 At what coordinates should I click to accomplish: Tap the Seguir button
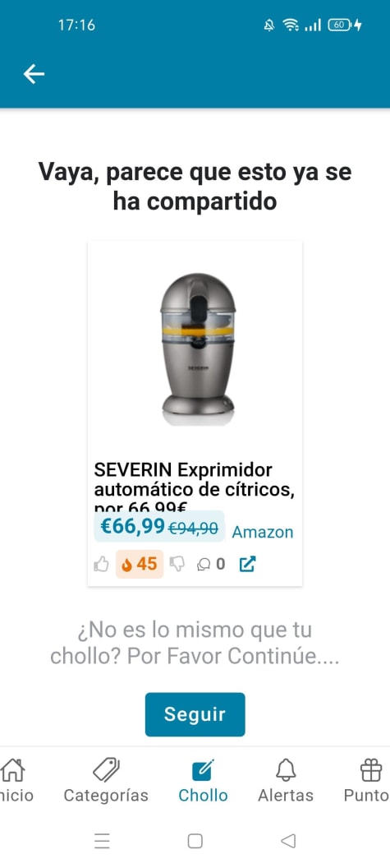(195, 714)
